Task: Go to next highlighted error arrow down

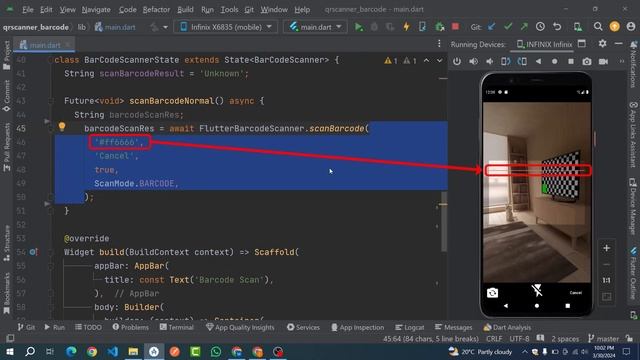Action: pos(439,60)
